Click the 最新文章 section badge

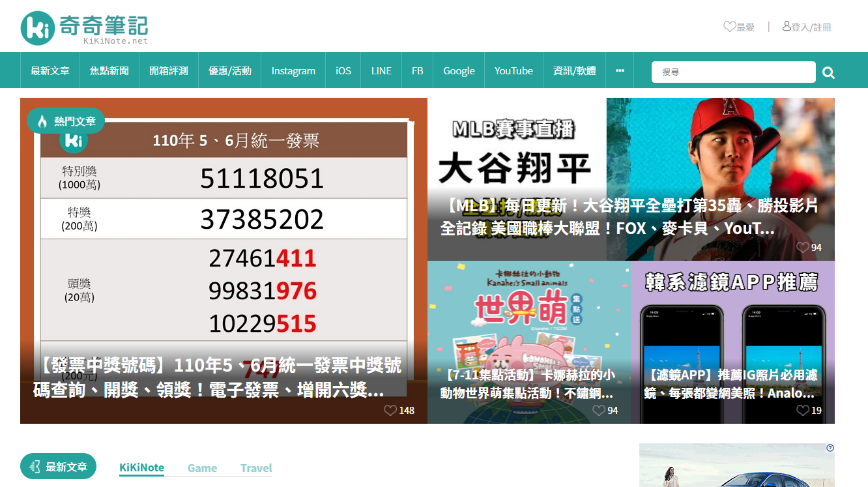[x=59, y=467]
